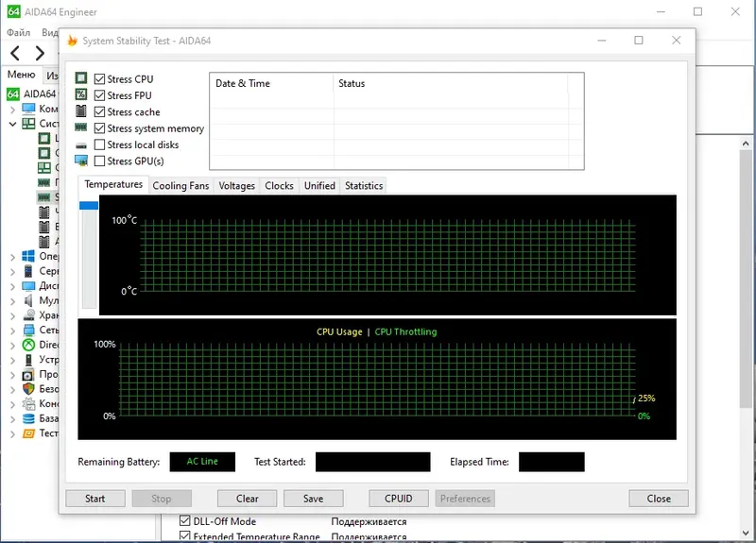Click the AIDA64 Engineer title bar logo

click(x=13, y=11)
